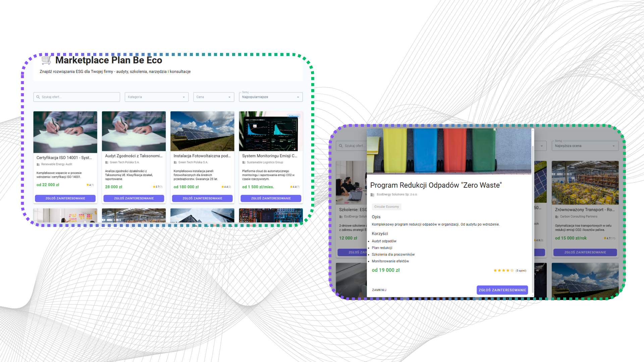Open the Najpopularniejsze sort dropdown
This screenshot has height=362, width=644.
270,97
